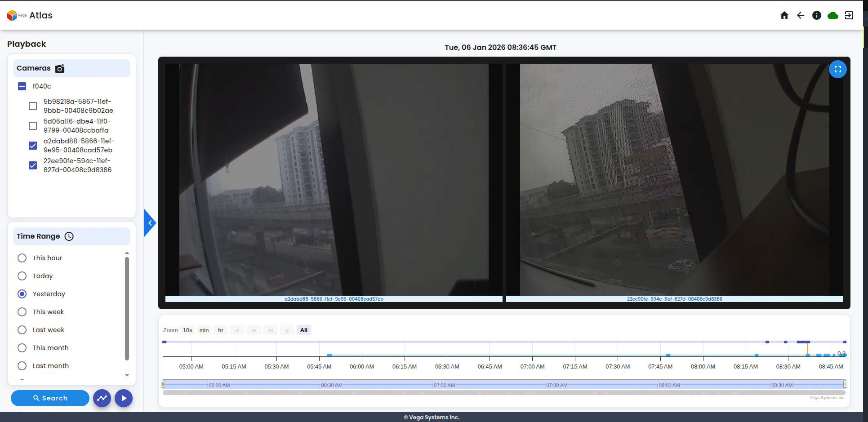This screenshot has width=868, height=422.
Task: Collapse the left Playback sidebar panel
Action: coord(149,222)
